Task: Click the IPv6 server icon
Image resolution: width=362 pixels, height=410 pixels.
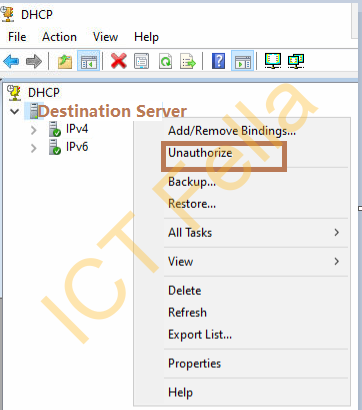Action: point(55,147)
